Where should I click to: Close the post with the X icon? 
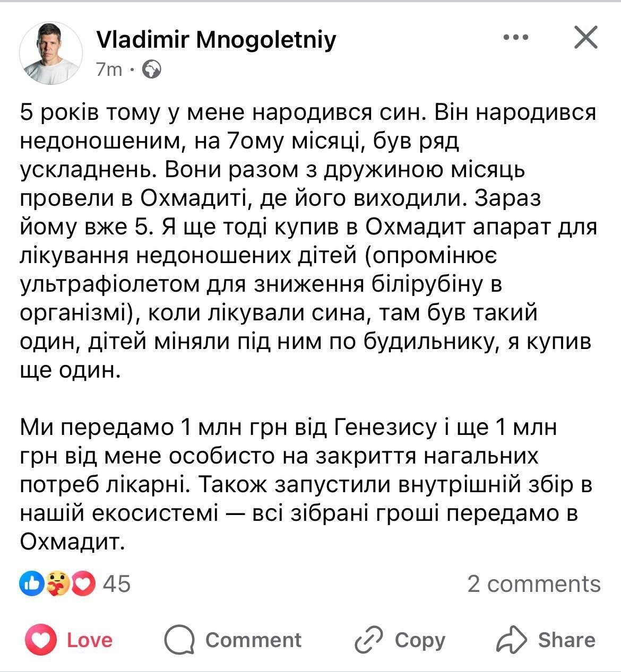pyautogui.click(x=586, y=38)
